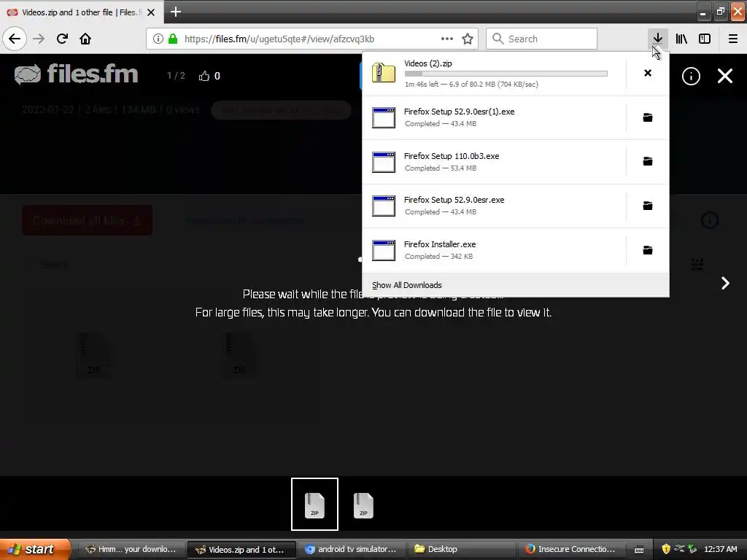Open containing folder for Firefox Installer.exe
747x560 pixels.
point(648,250)
